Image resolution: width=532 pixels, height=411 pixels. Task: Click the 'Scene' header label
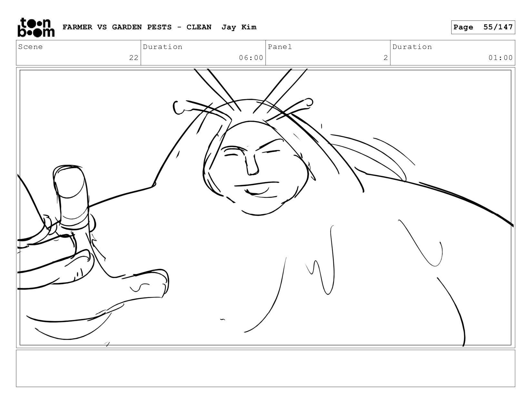(x=30, y=47)
